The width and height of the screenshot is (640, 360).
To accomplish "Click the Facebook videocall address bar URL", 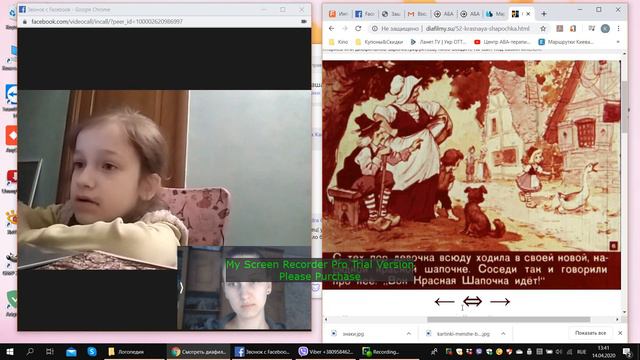I will pos(107,22).
